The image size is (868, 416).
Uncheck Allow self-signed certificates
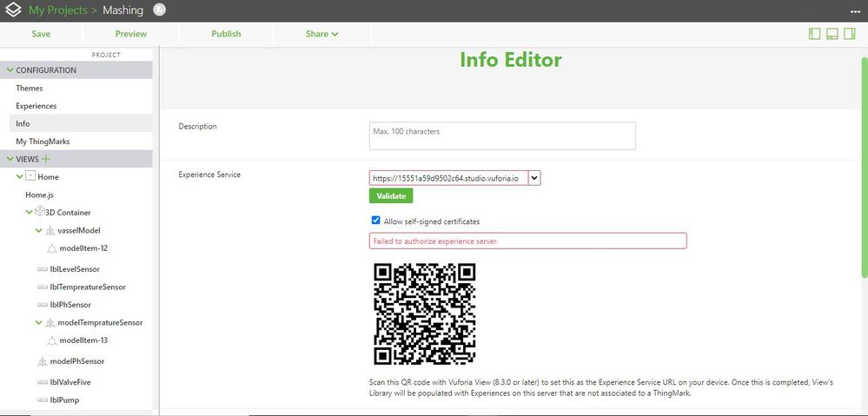tap(376, 221)
